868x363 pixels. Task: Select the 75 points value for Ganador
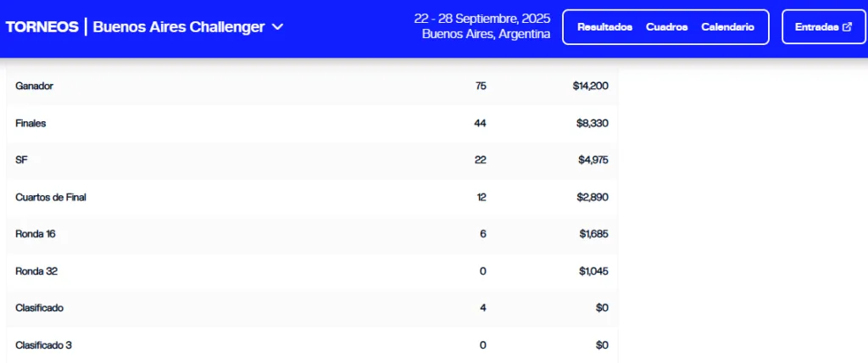click(x=481, y=86)
